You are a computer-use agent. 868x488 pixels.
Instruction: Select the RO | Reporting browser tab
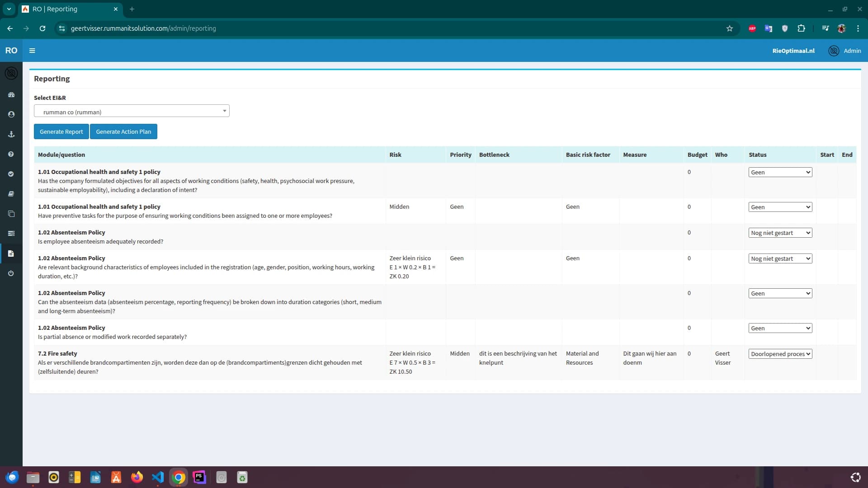(x=70, y=9)
